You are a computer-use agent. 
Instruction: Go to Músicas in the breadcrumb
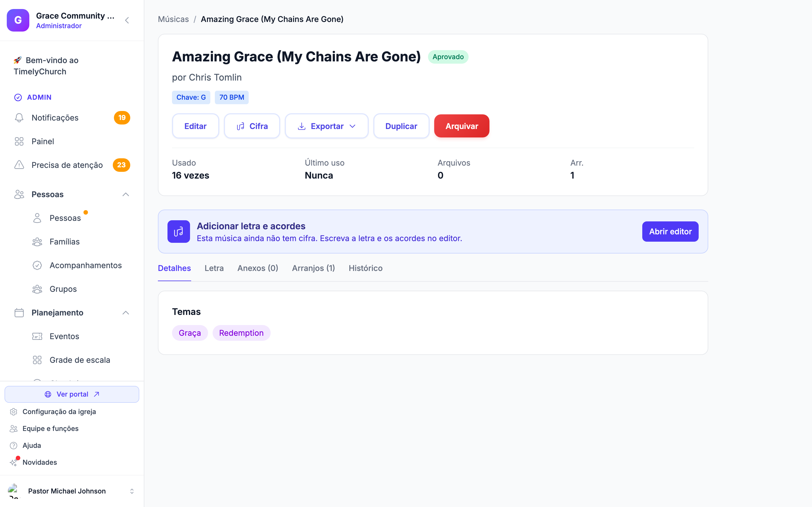click(x=173, y=19)
